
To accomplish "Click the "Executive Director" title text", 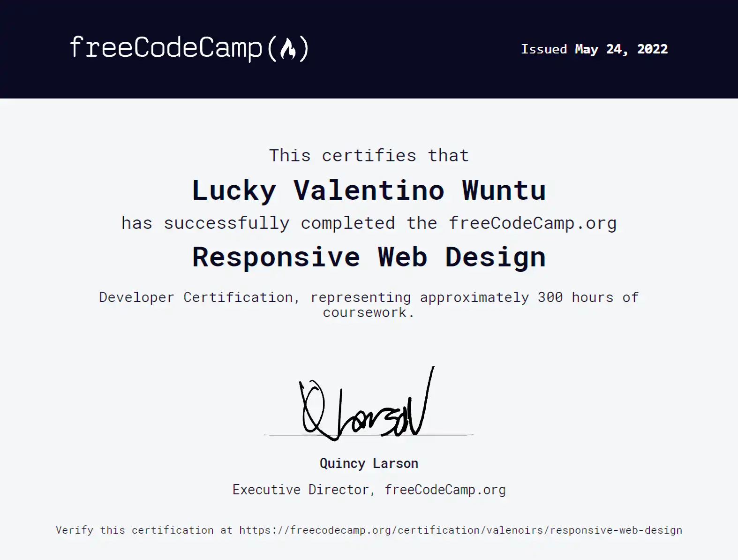I will click(x=301, y=490).
